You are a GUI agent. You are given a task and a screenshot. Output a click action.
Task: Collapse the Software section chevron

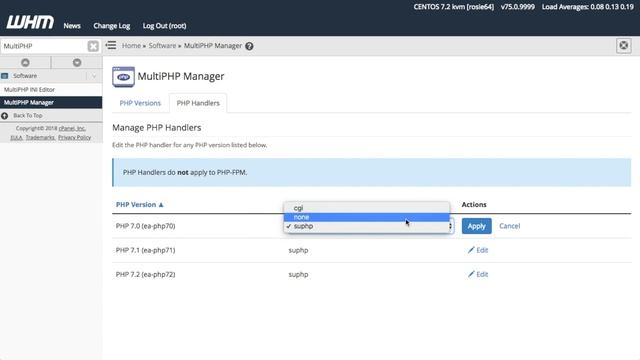pos(94,76)
